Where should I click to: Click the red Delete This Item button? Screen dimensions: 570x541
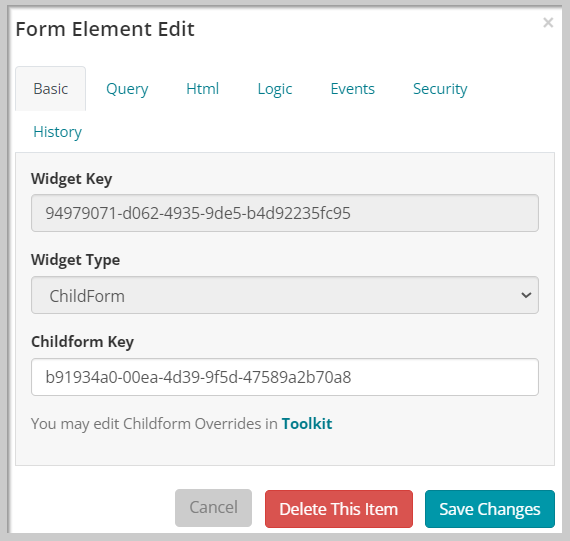pyautogui.click(x=339, y=509)
